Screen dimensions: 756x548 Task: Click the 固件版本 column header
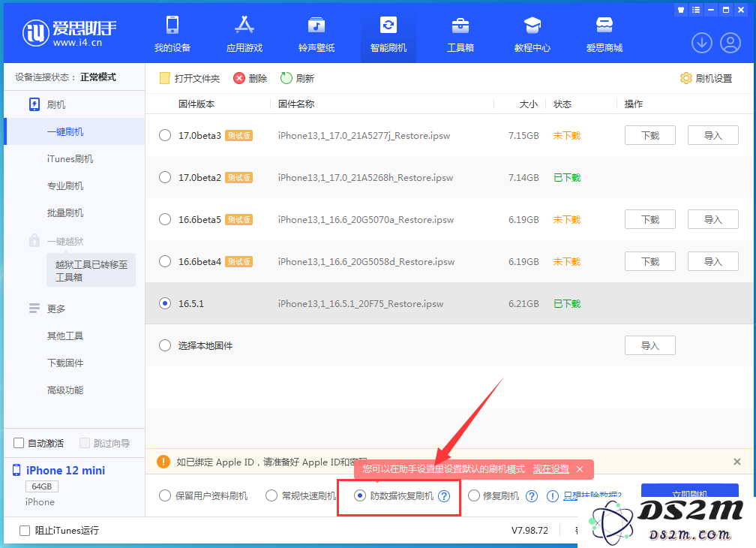[x=196, y=104]
